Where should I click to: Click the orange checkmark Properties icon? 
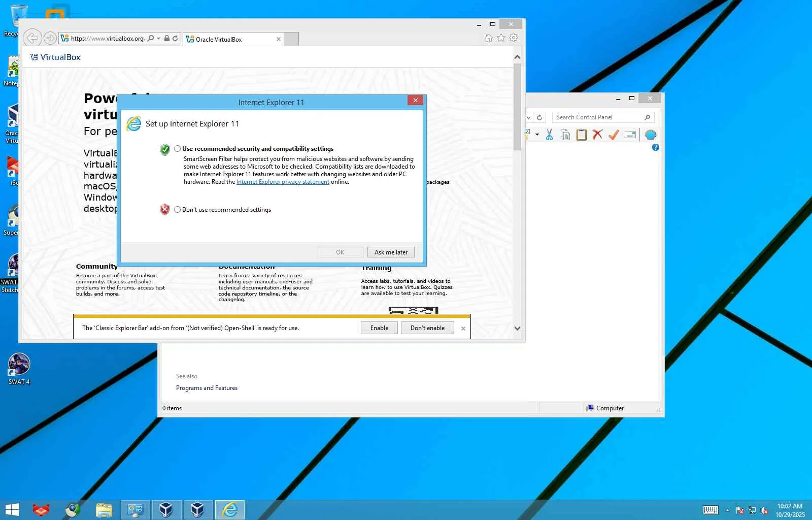point(614,135)
